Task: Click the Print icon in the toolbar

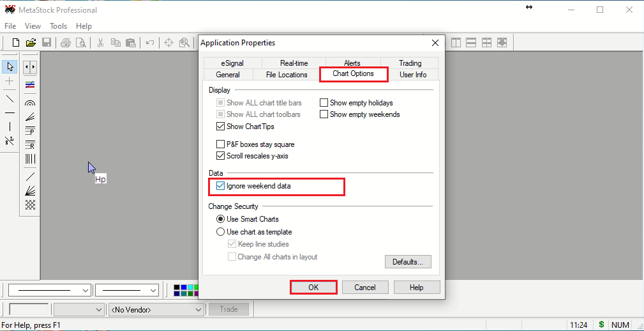Action: 66,42
